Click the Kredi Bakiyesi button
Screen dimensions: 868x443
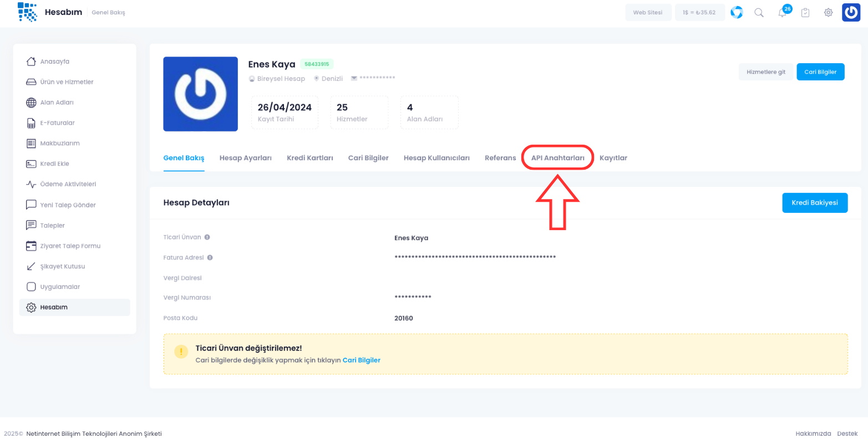(814, 203)
